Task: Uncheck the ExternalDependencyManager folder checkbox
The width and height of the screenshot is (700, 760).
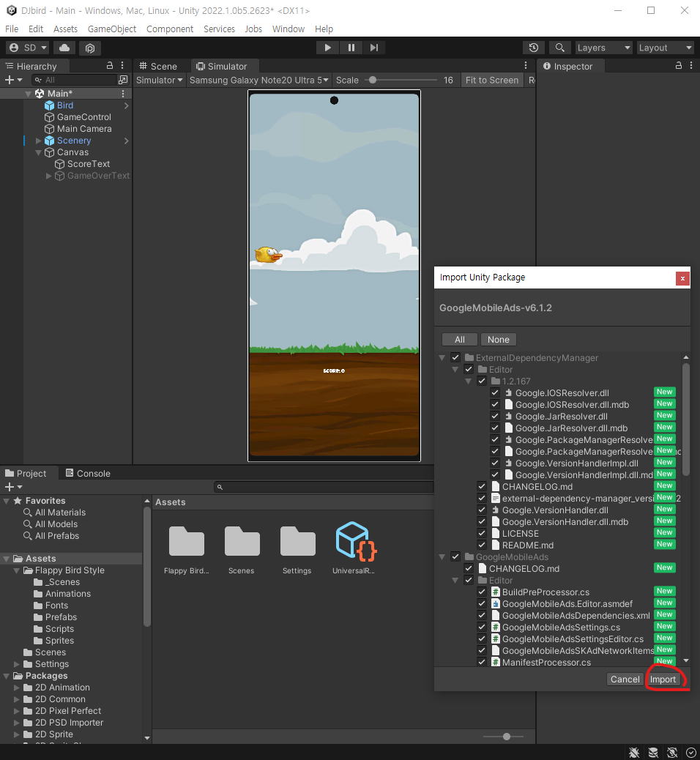Action: [455, 358]
